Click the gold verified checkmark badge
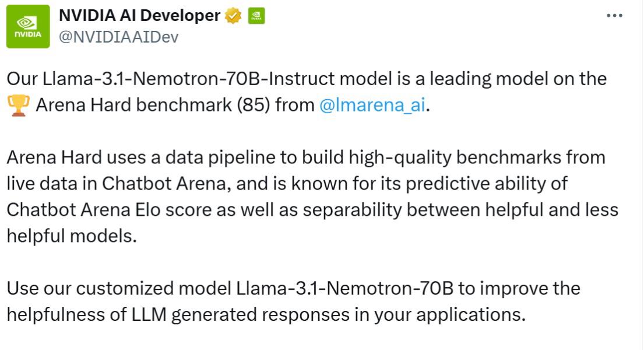644x350 pixels. (x=233, y=16)
